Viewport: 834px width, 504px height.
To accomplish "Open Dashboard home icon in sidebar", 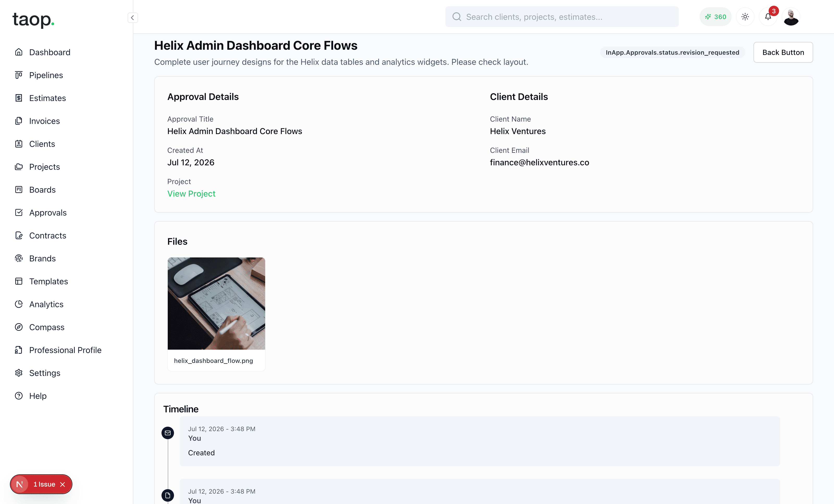I will pyautogui.click(x=18, y=52).
